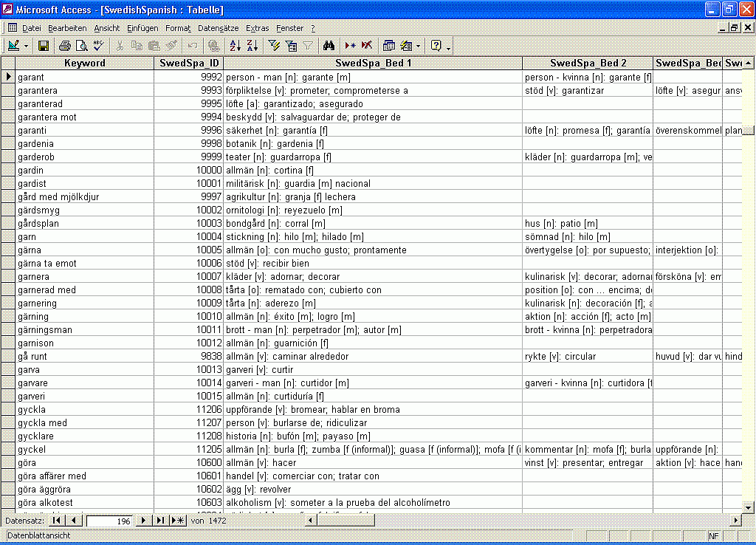
Task: Select the row selector for gardenia
Action: [x=8, y=143]
